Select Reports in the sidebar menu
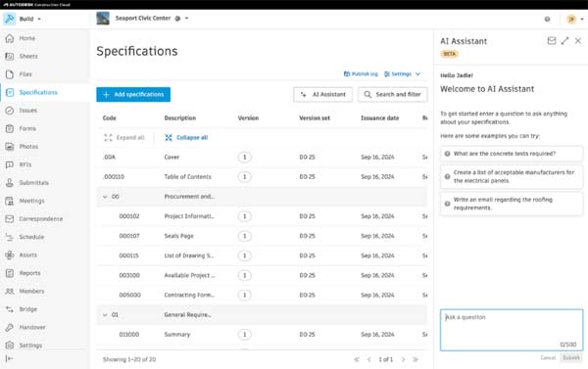 point(29,273)
